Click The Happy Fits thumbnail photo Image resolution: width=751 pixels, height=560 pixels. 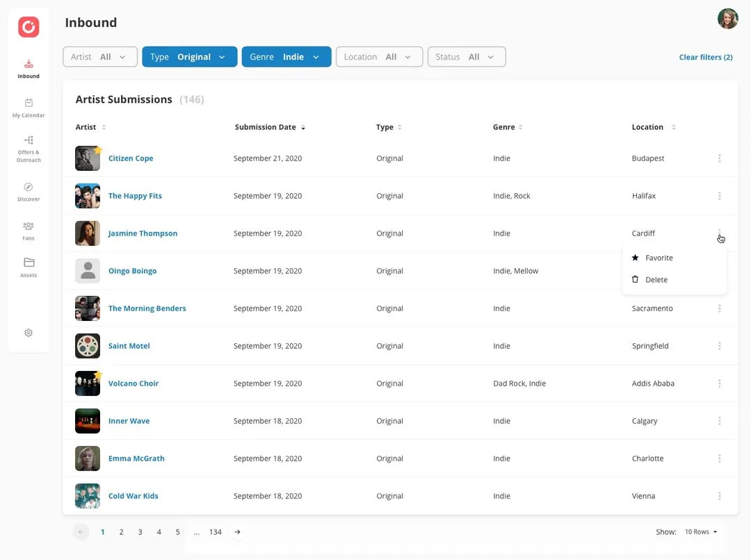pos(88,196)
